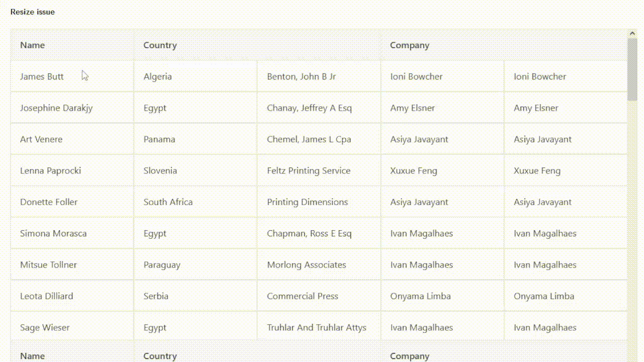Click the "Country" column header
Viewport: 644px width, 362px height.
pyautogui.click(x=160, y=45)
